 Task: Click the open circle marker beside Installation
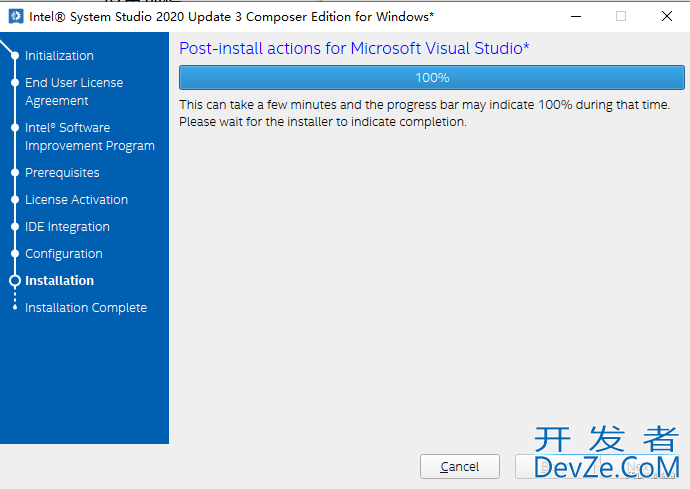click(x=15, y=281)
